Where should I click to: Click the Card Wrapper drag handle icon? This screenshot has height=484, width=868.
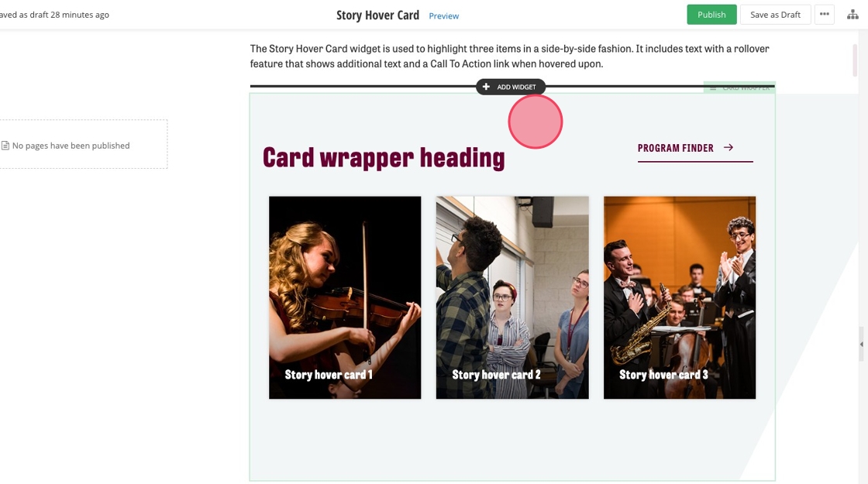point(713,88)
